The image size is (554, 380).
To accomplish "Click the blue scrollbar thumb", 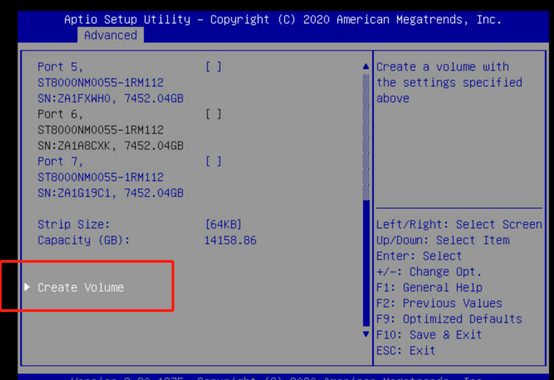I will pyautogui.click(x=366, y=263).
